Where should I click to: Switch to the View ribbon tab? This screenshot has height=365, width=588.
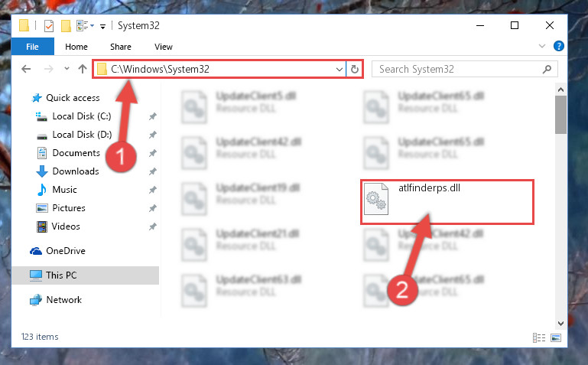coord(164,47)
